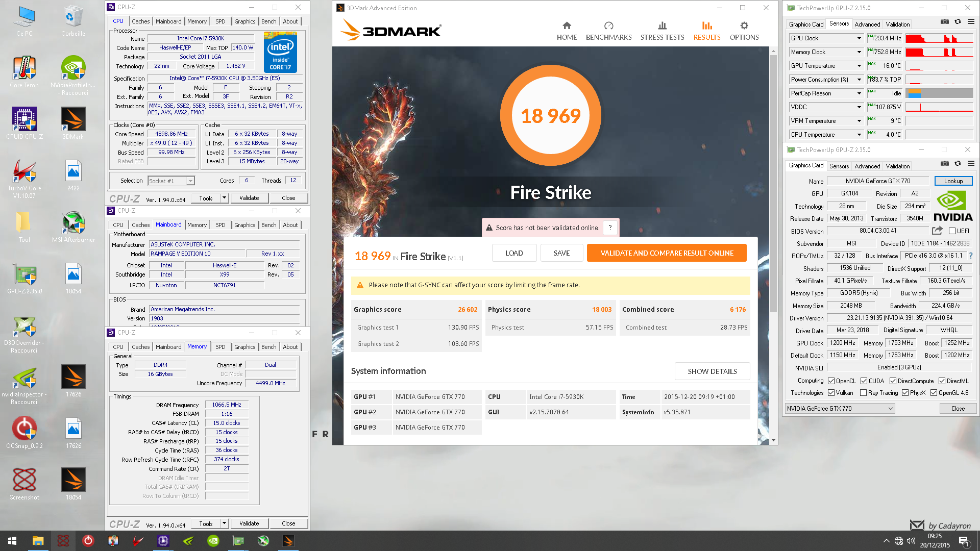980x551 pixels.
Task: Expand GPU Clock sensor dropdown
Action: pyautogui.click(x=859, y=38)
